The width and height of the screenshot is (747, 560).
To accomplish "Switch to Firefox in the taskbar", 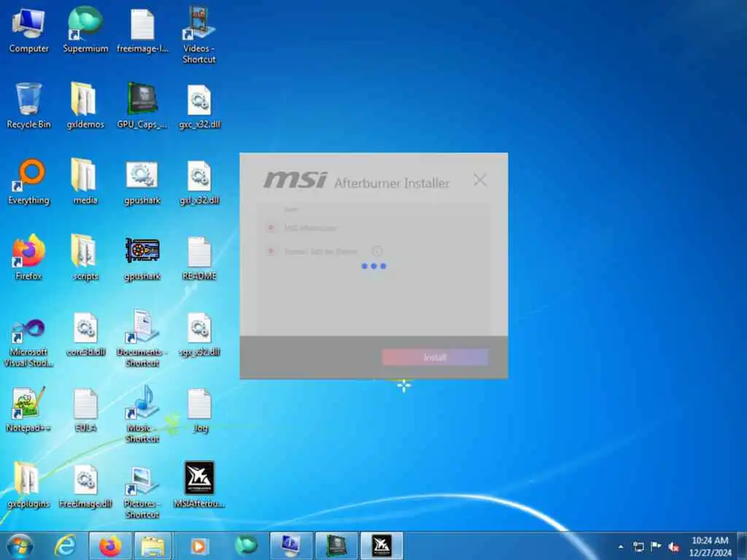I will coord(110,545).
